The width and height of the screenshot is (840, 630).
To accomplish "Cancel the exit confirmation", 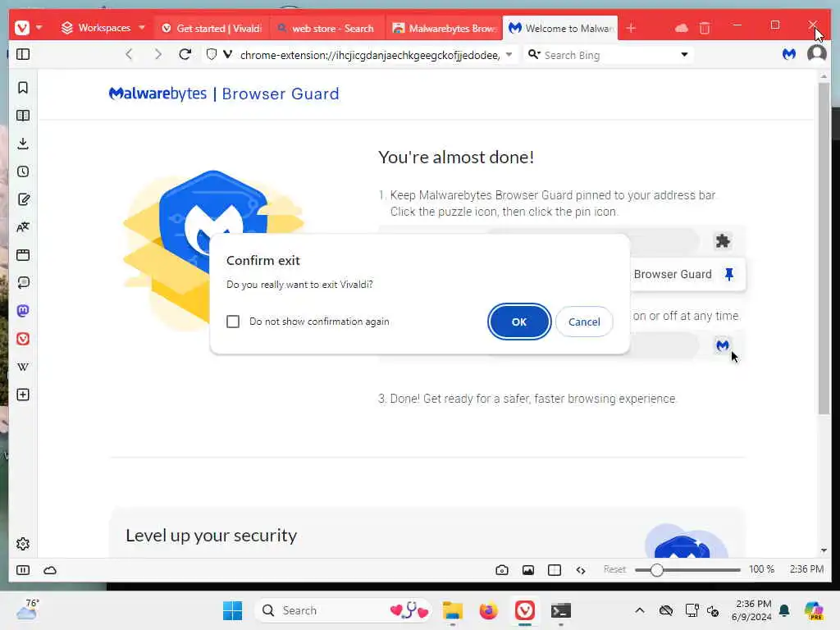I will coord(584,322).
